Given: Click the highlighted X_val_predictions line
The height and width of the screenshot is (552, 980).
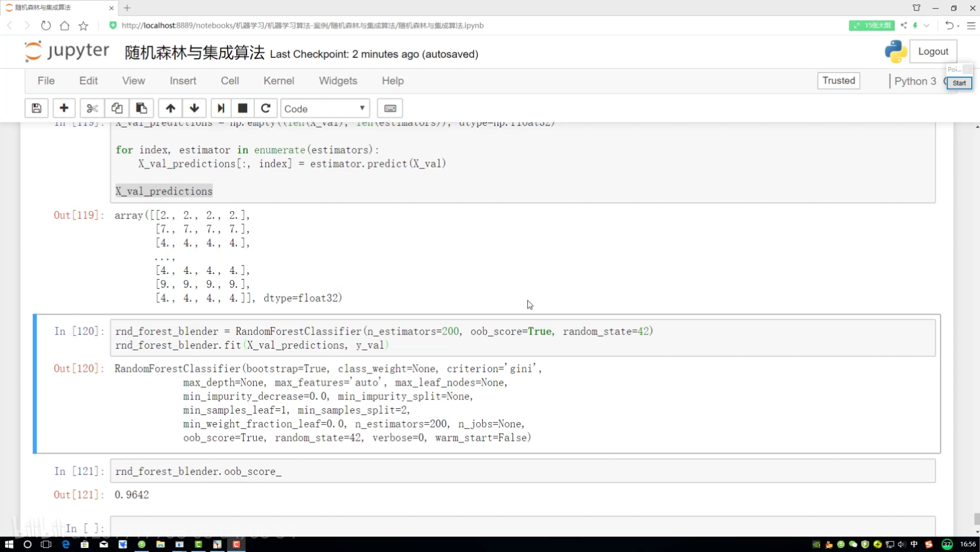Looking at the screenshot, I should [164, 191].
